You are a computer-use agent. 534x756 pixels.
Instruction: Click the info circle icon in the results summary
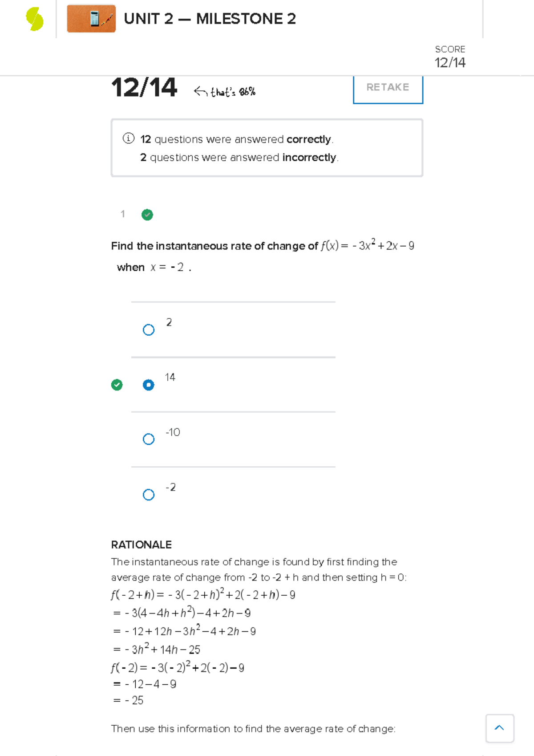[128, 139]
